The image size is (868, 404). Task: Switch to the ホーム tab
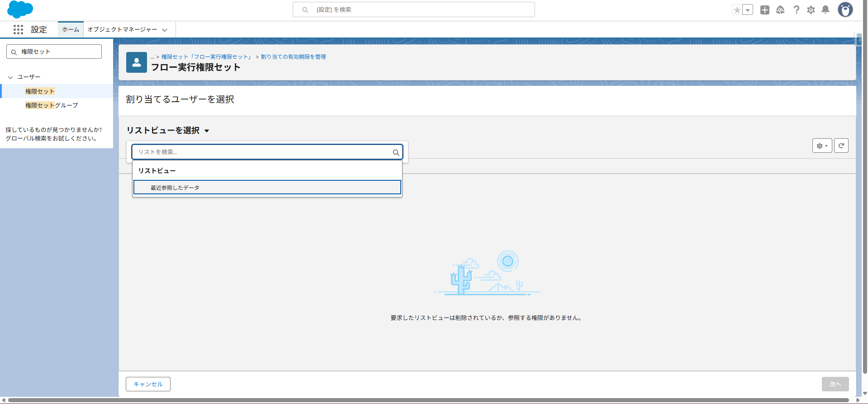[x=71, y=30]
